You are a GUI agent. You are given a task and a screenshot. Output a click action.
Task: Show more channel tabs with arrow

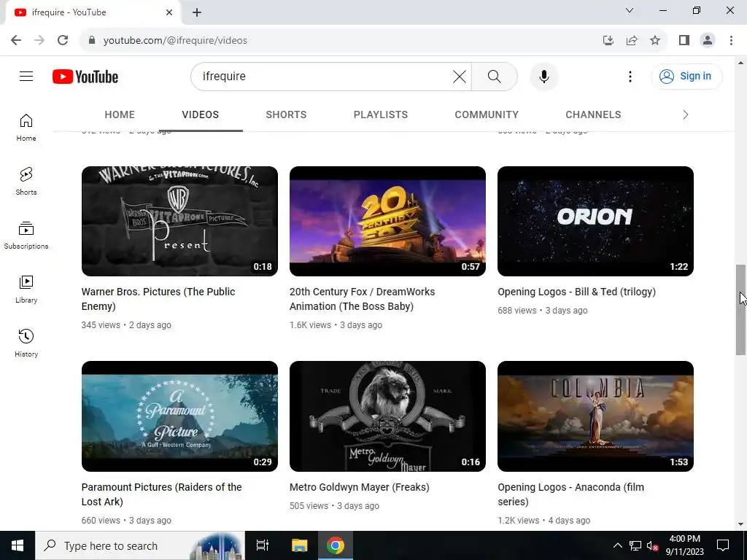pyautogui.click(x=685, y=114)
